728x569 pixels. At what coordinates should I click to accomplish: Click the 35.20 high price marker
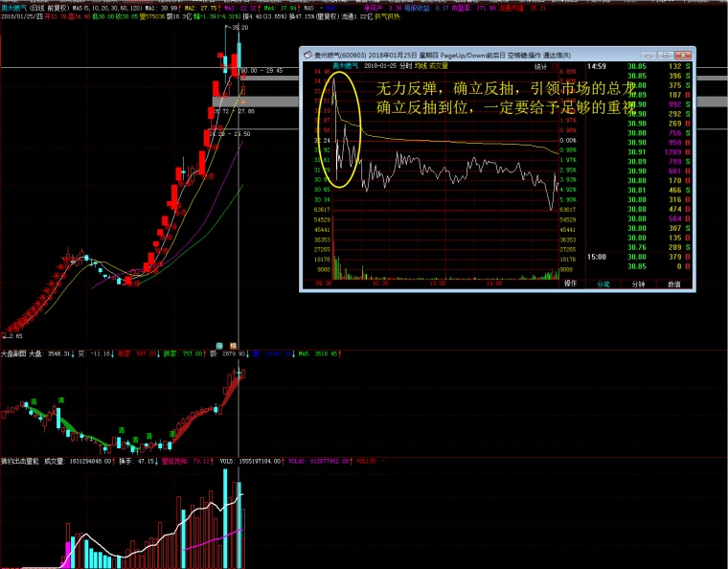[x=241, y=29]
